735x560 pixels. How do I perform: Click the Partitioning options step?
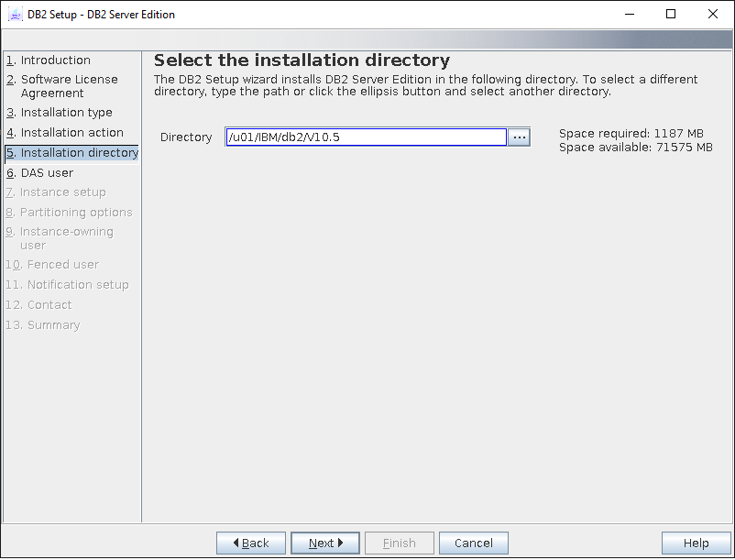point(75,213)
